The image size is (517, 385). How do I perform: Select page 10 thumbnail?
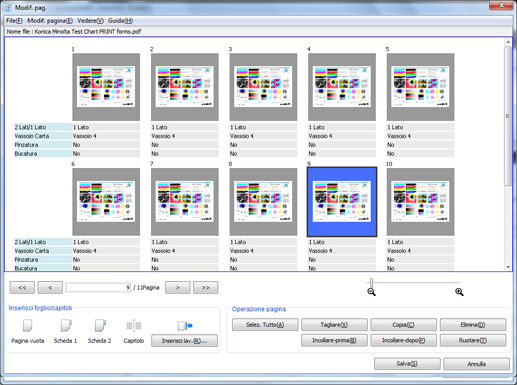pyautogui.click(x=420, y=202)
